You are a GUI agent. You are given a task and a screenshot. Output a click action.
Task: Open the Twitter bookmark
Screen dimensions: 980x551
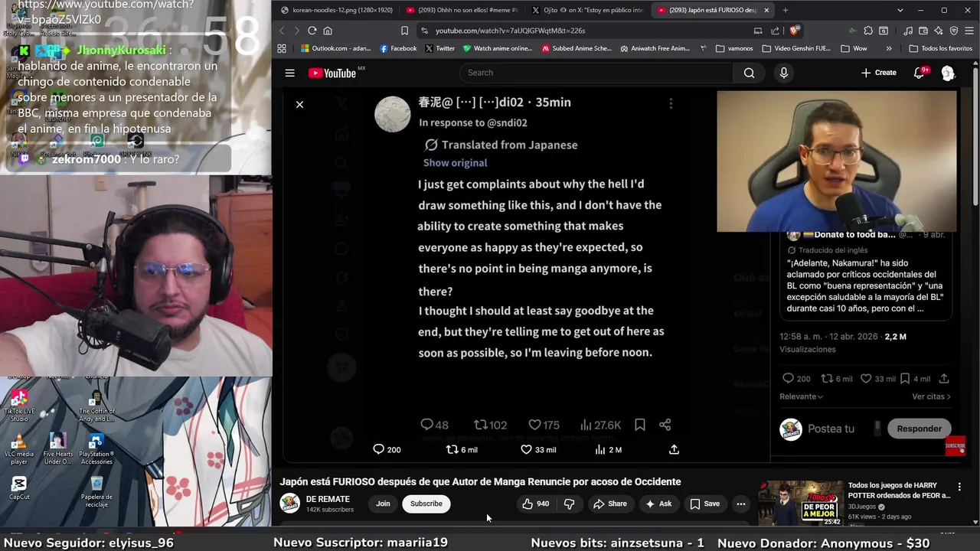click(x=439, y=48)
